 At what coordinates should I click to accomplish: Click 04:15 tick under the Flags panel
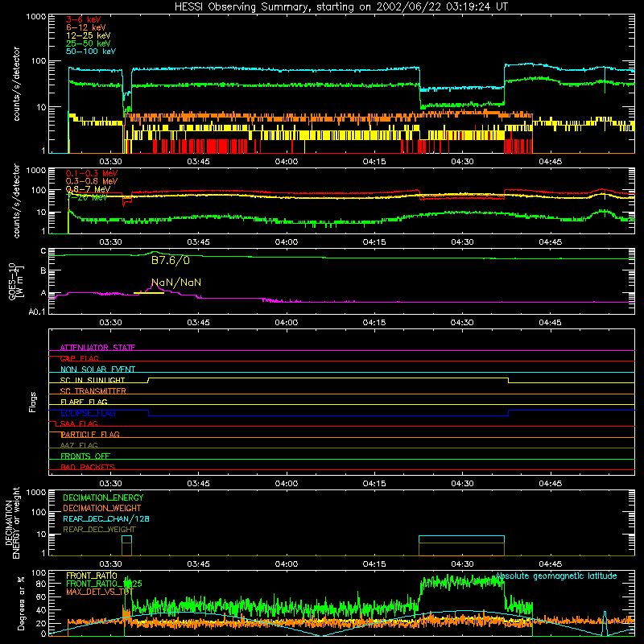(374, 484)
